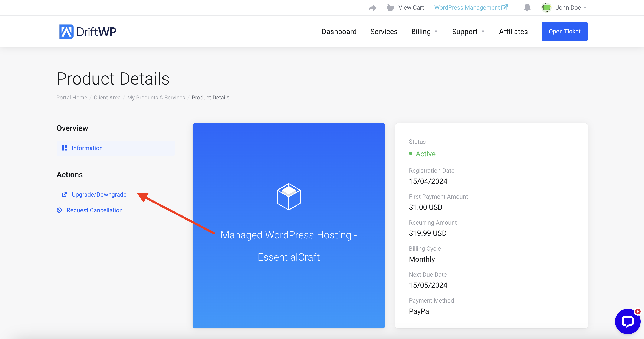Click the Product Details page heading

click(113, 79)
